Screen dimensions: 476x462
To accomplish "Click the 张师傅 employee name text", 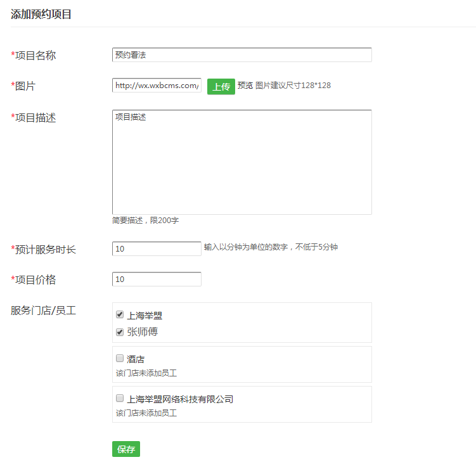I will [143, 332].
